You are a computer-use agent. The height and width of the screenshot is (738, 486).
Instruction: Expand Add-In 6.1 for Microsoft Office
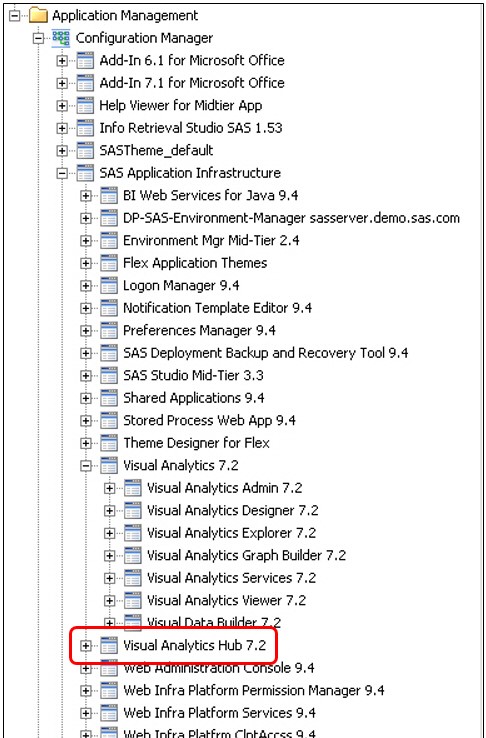pyautogui.click(x=62, y=61)
